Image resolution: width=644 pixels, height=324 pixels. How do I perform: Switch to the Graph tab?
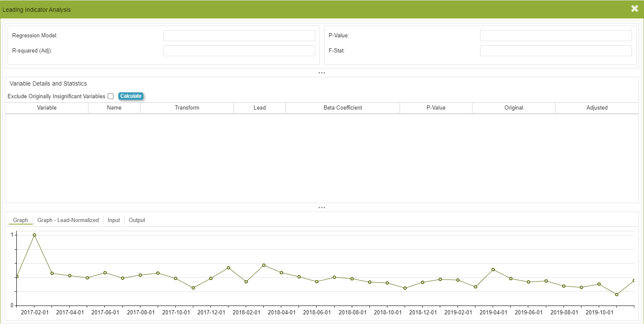pyautogui.click(x=21, y=220)
